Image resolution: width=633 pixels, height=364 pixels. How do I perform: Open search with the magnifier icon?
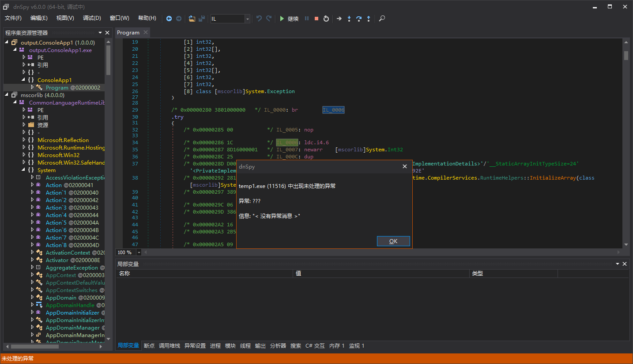382,19
